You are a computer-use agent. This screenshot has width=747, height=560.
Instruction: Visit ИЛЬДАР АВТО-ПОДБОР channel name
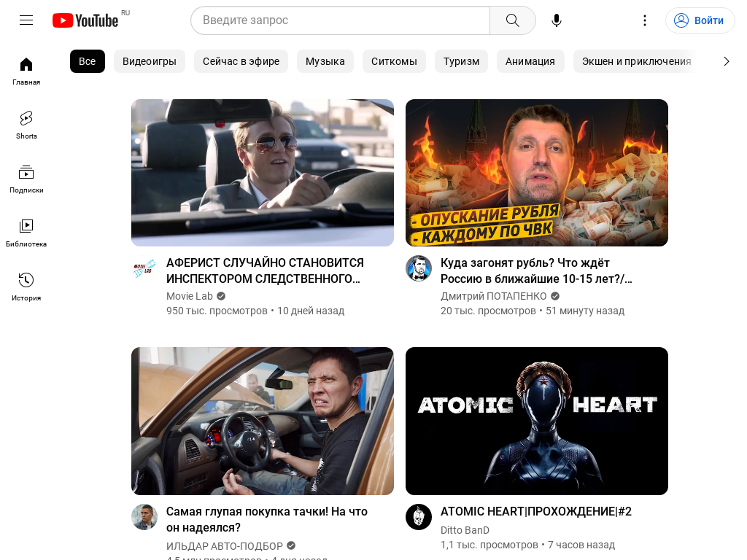[225, 545]
